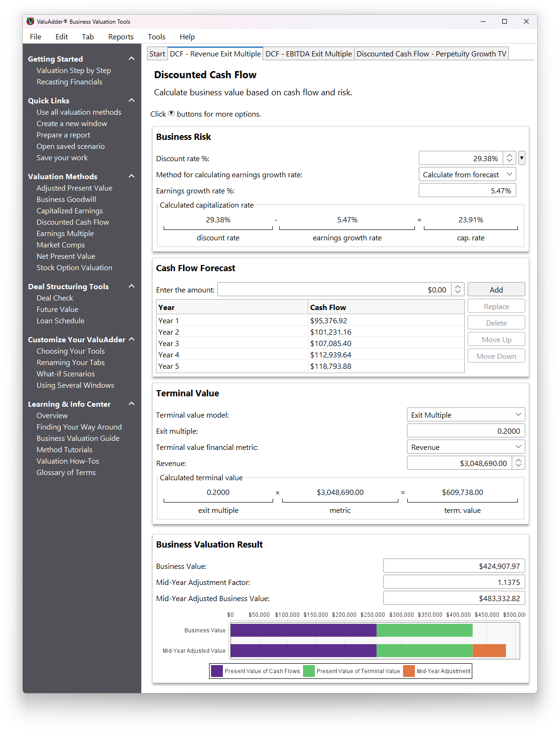Open the Help menu
This screenshot has width=560, height=731.
coord(187,37)
